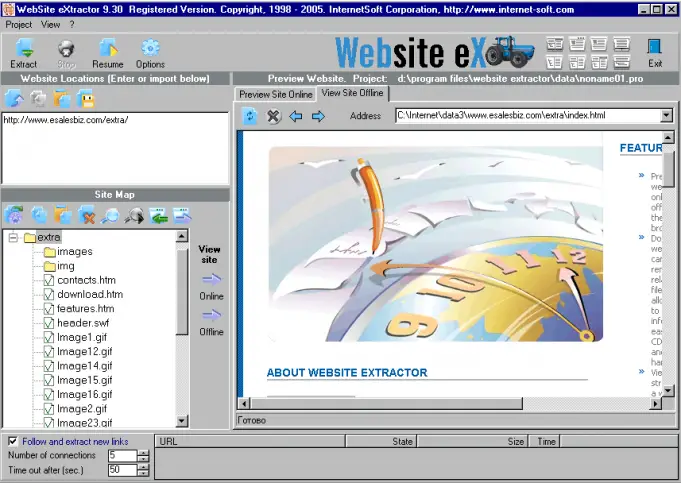Open the Options gear icon
681x483 pixels.
[x=150, y=50]
